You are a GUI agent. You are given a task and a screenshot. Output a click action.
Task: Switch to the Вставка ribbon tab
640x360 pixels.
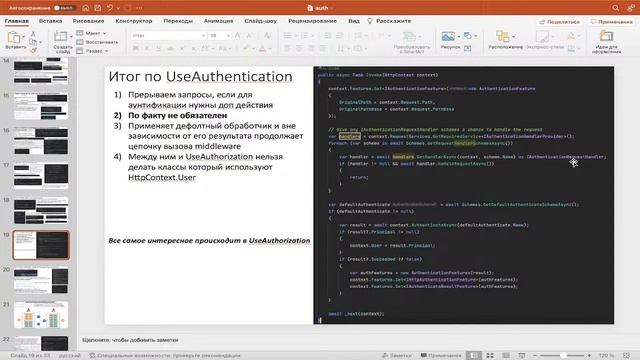[51, 21]
